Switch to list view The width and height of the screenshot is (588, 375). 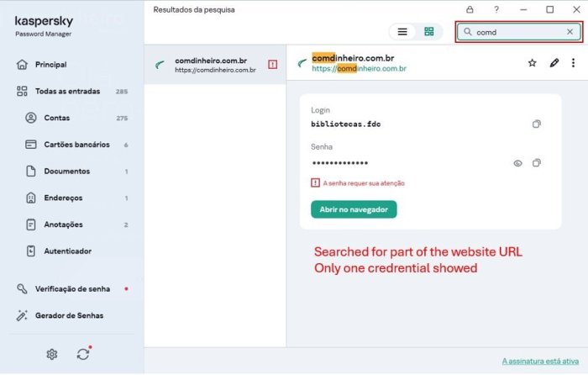[402, 32]
